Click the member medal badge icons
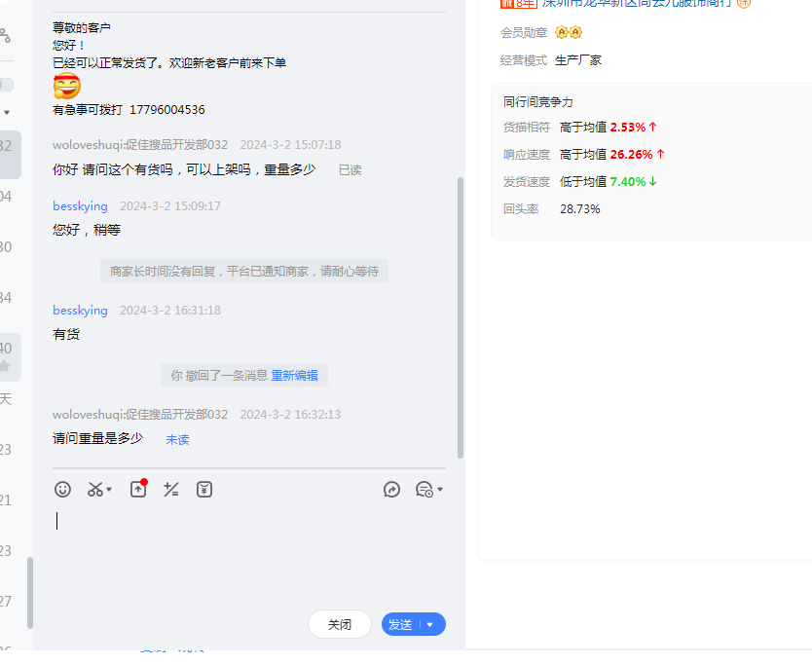The height and width of the screenshot is (665, 812). point(568,32)
